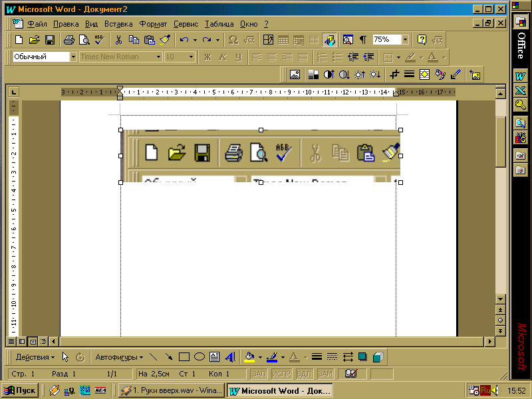Open the Действия drawing menu
532x399 pixels.
[35, 357]
